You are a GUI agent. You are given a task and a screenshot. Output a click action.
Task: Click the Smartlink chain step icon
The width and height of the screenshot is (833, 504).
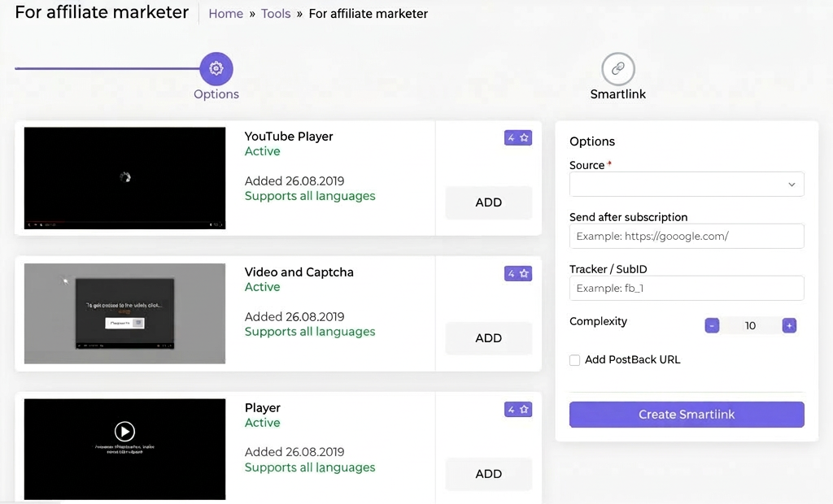618,68
